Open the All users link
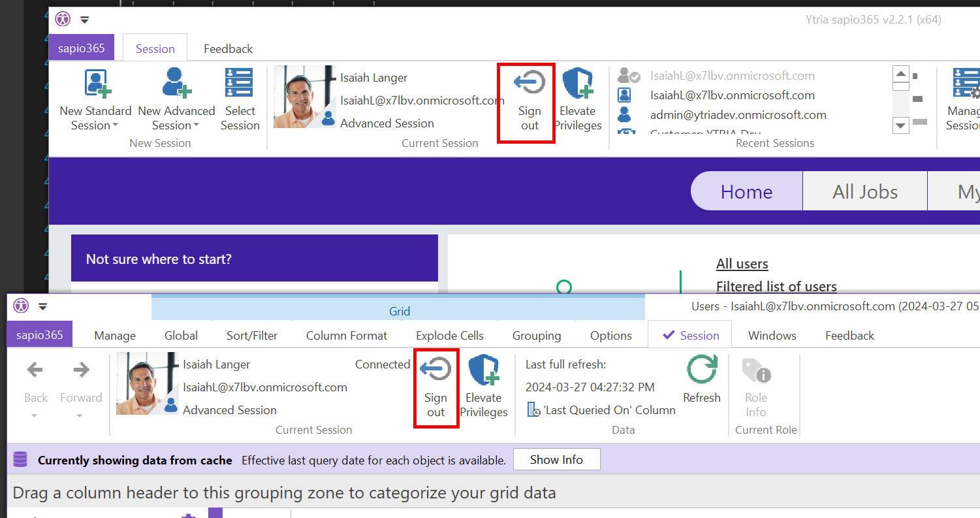 [742, 264]
